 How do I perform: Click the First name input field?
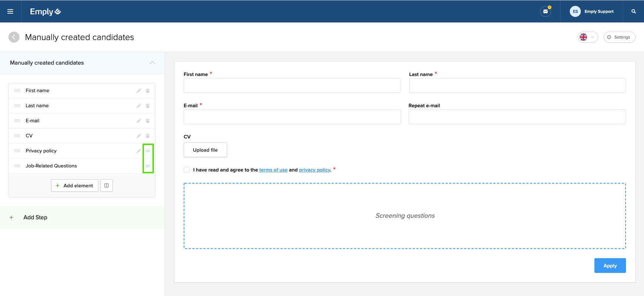[292, 86]
